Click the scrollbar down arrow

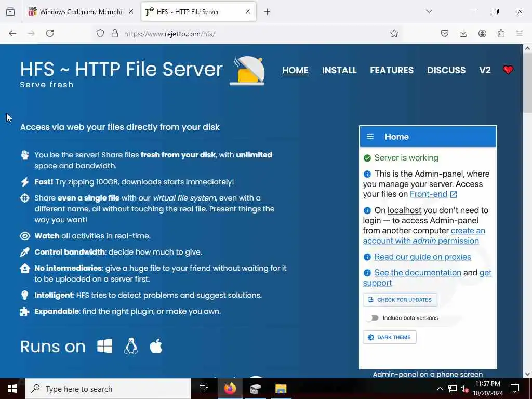(527, 374)
